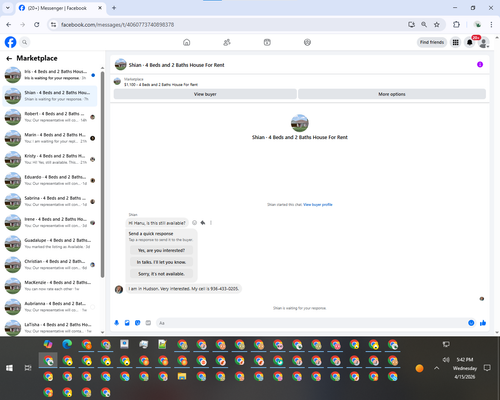Viewport: 500px width, 400px height.
Task: Open the Kristy conversation
Action: [x=50, y=159]
